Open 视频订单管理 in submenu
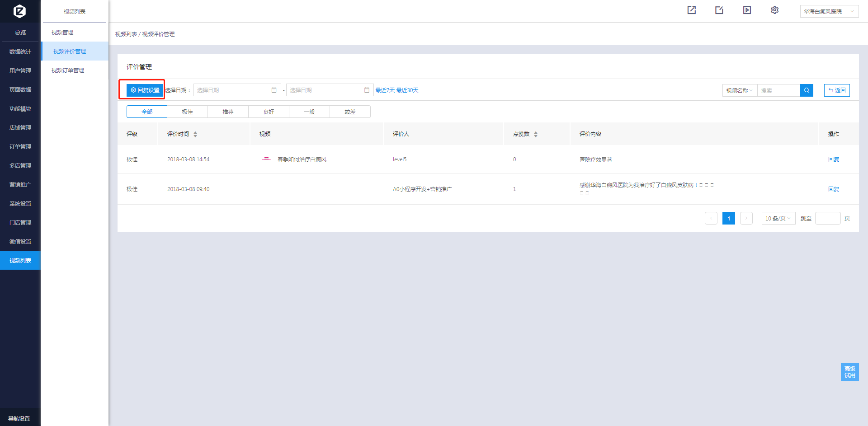The image size is (868, 426). (x=68, y=70)
